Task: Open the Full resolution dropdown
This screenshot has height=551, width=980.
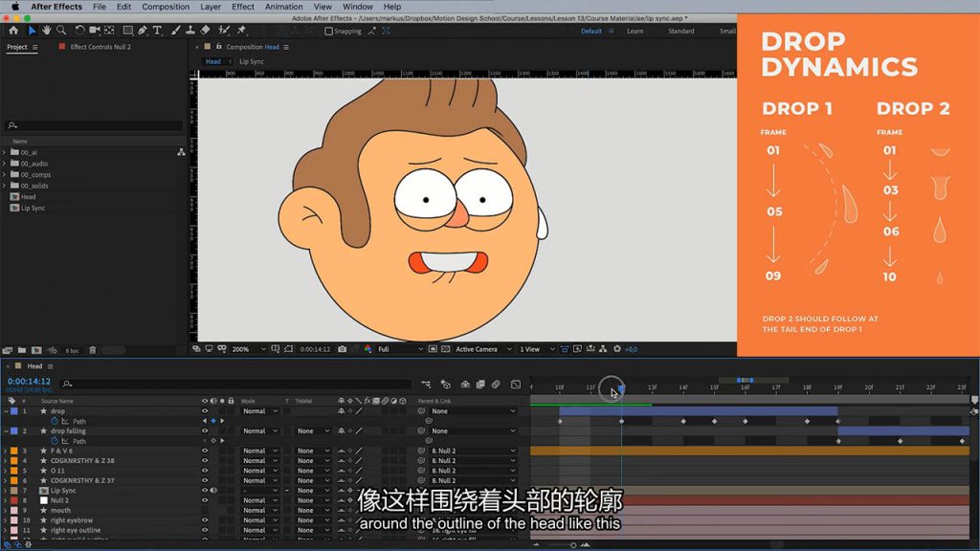Action: coord(400,349)
